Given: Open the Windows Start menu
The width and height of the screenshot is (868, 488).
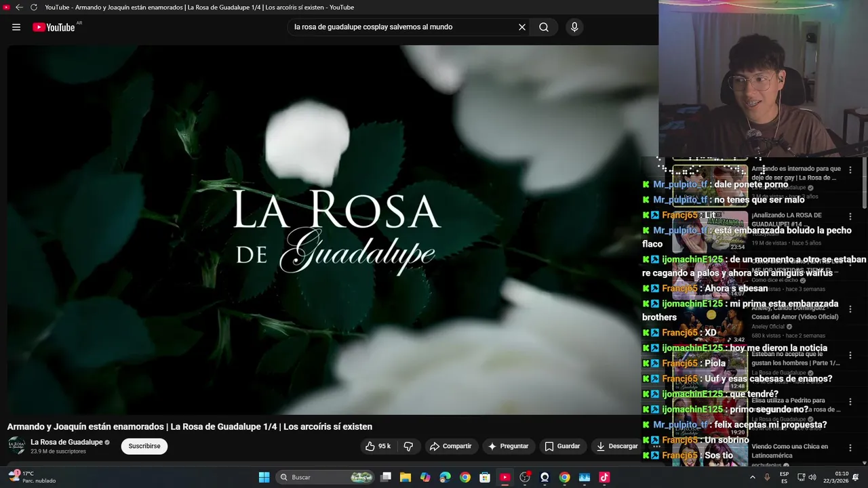Looking at the screenshot, I should tap(264, 477).
